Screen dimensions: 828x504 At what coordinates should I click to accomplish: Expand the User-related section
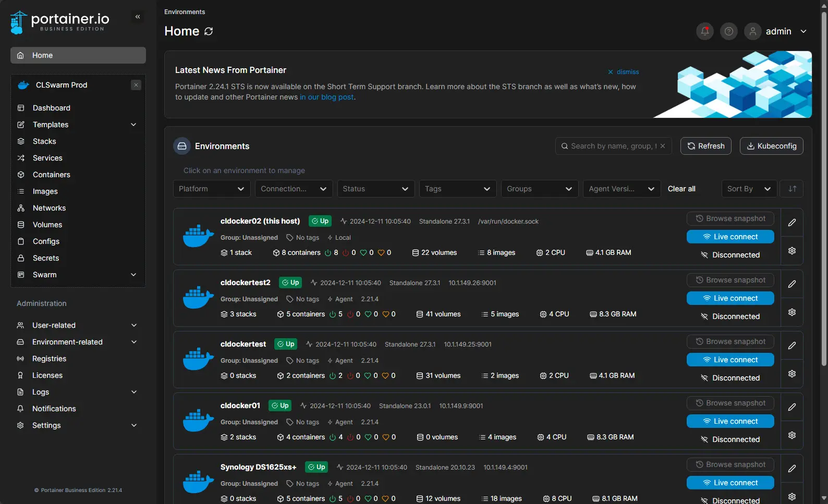134,325
